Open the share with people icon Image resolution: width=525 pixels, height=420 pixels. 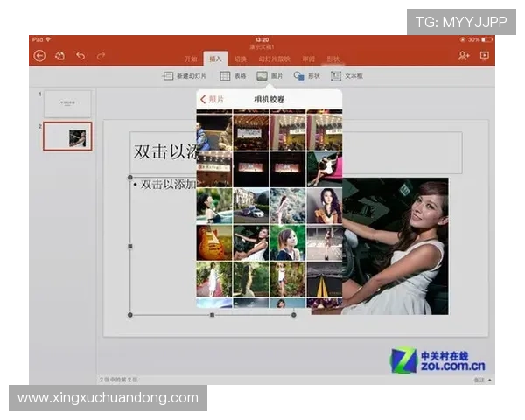tap(464, 56)
